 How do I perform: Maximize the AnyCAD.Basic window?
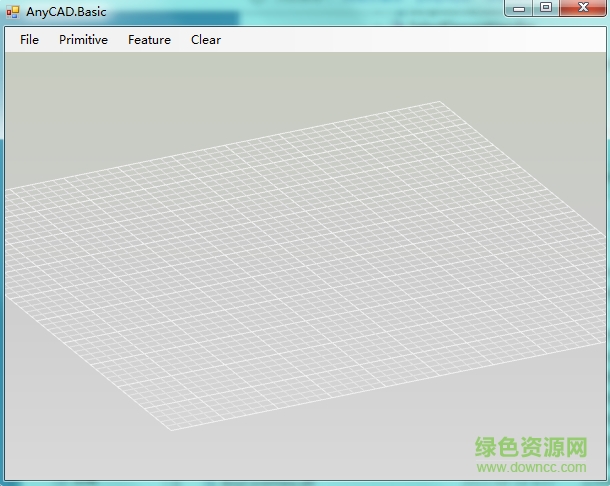click(545, 8)
